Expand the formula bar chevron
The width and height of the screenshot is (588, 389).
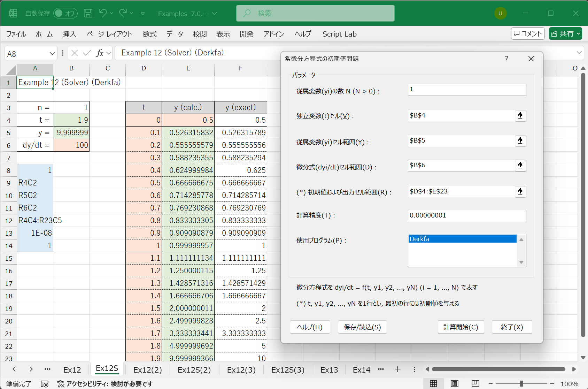coord(579,53)
